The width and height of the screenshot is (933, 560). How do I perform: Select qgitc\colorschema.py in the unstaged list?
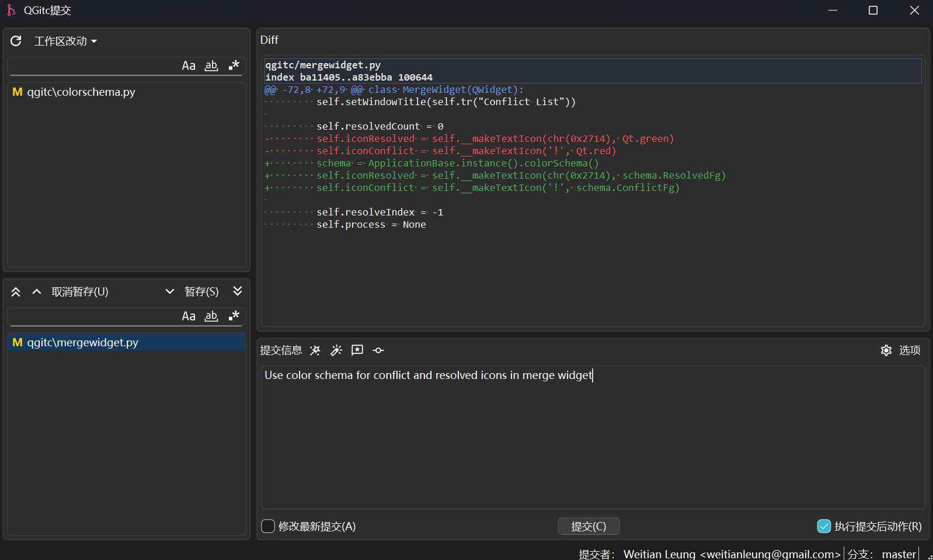click(x=81, y=92)
